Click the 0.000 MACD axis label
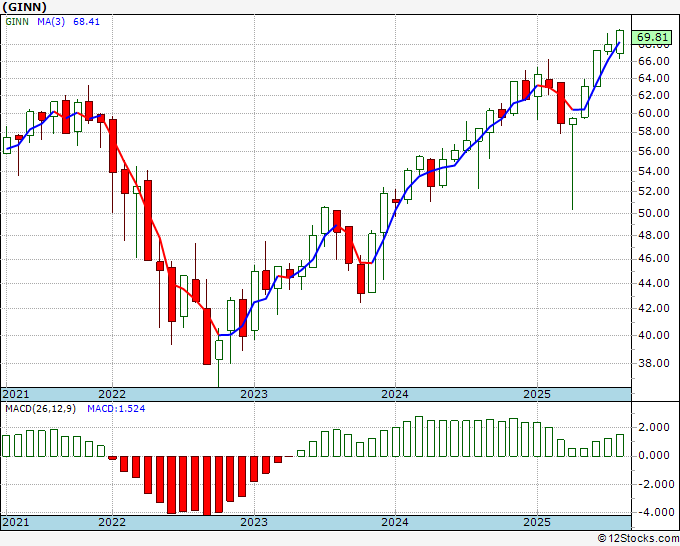The image size is (680, 546). tap(656, 456)
